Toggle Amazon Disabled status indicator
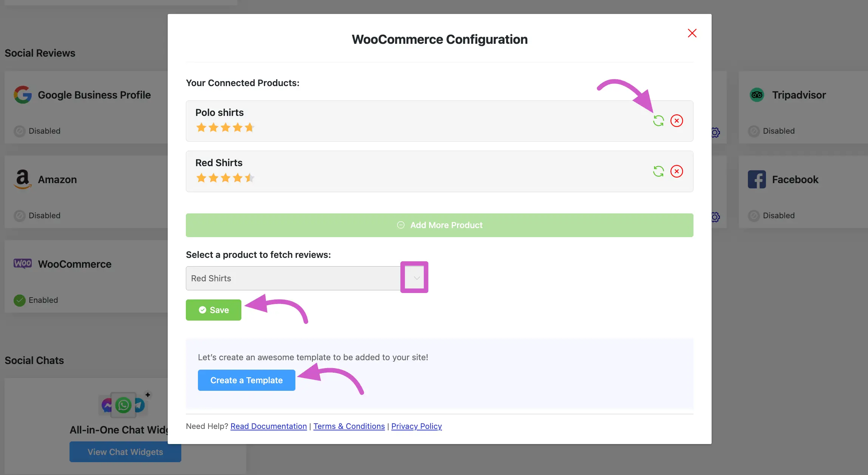The height and width of the screenshot is (475, 868). pyautogui.click(x=20, y=216)
